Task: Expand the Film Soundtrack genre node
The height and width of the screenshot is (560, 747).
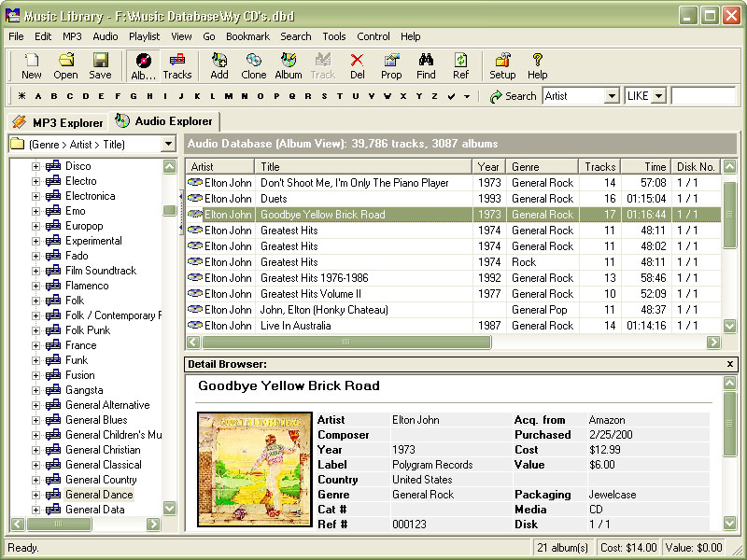Action: [x=35, y=271]
